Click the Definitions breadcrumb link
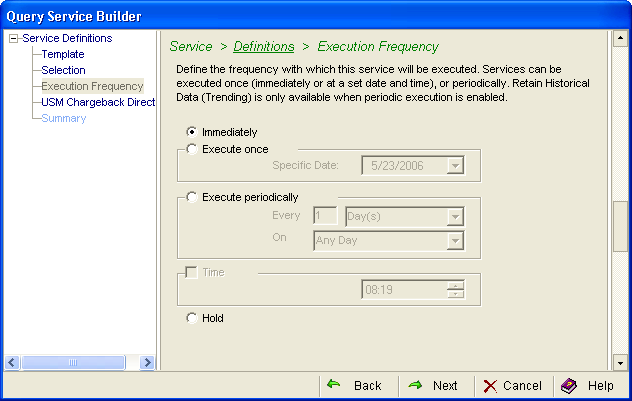The image size is (632, 401). pos(264,46)
